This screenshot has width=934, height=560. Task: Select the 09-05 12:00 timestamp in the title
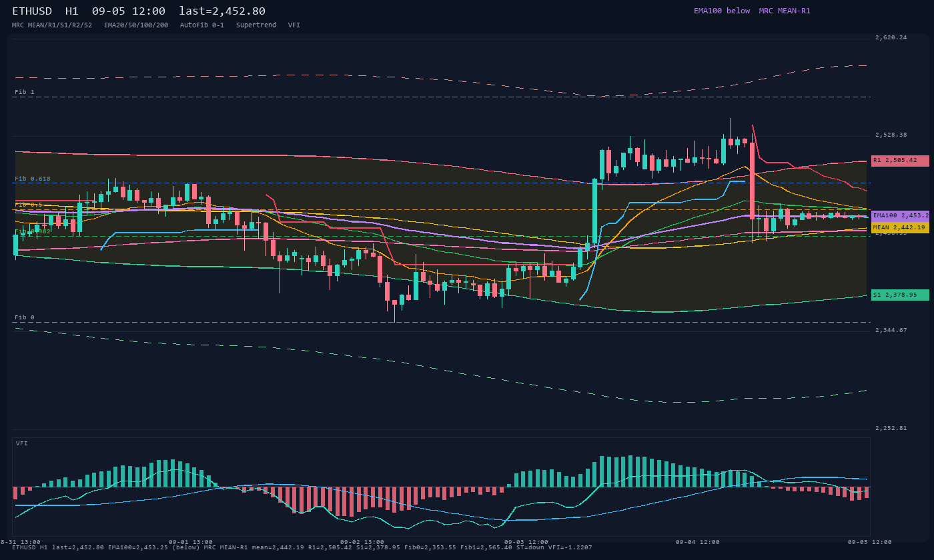129,11
